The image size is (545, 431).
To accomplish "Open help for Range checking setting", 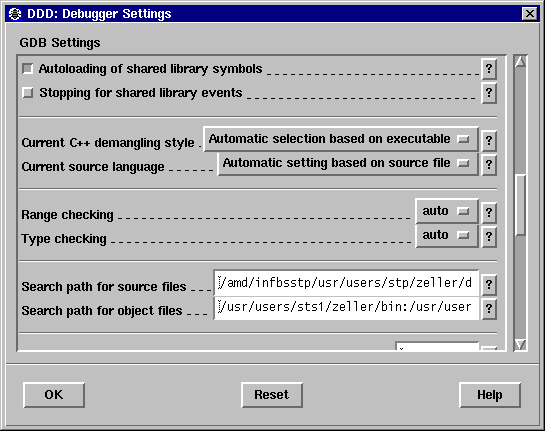I will [489, 213].
